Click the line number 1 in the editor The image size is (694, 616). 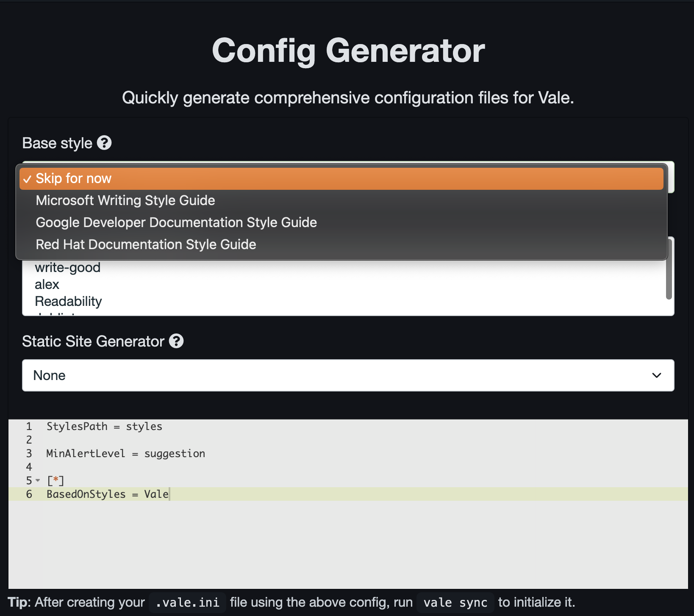tap(28, 427)
